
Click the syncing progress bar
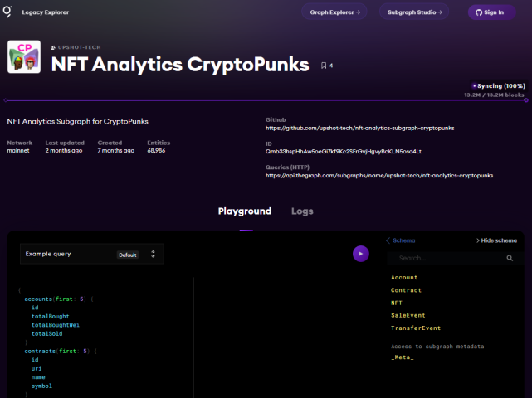point(266,100)
